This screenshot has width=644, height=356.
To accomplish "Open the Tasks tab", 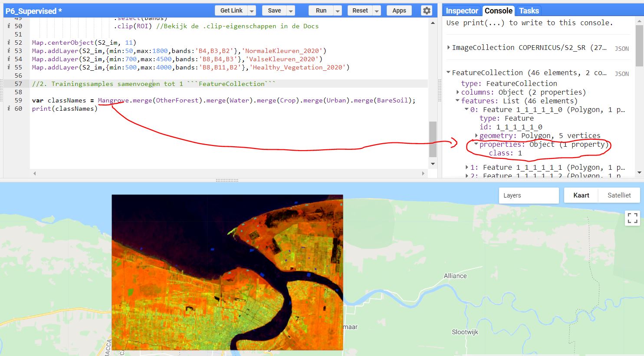I will [x=529, y=11].
